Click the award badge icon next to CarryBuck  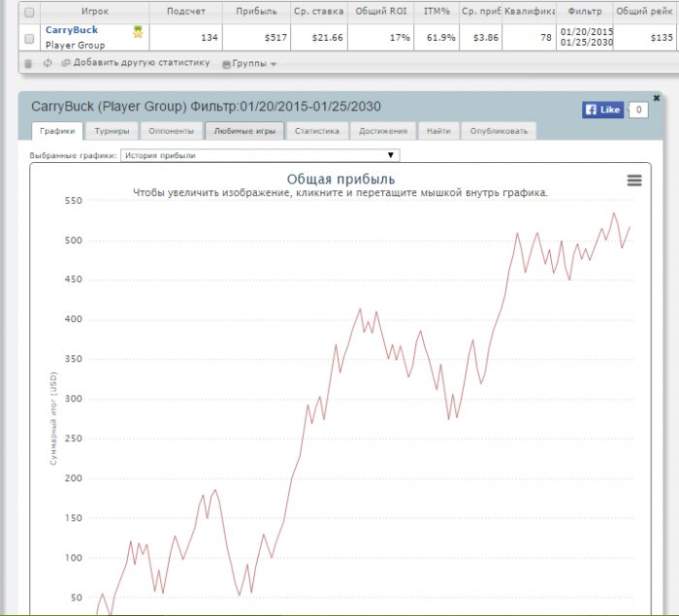tap(138, 31)
